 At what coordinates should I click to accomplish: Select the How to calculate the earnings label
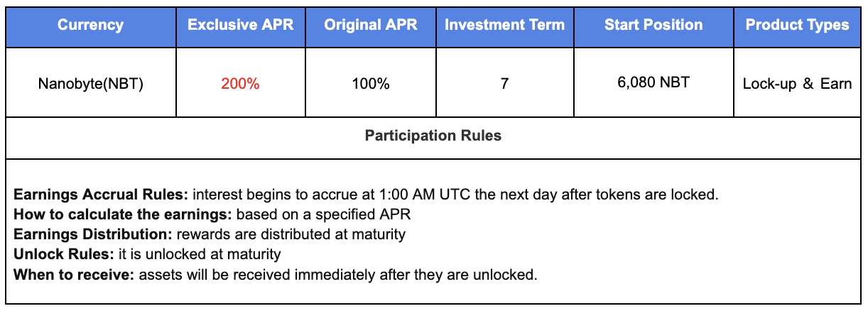pyautogui.click(x=122, y=214)
